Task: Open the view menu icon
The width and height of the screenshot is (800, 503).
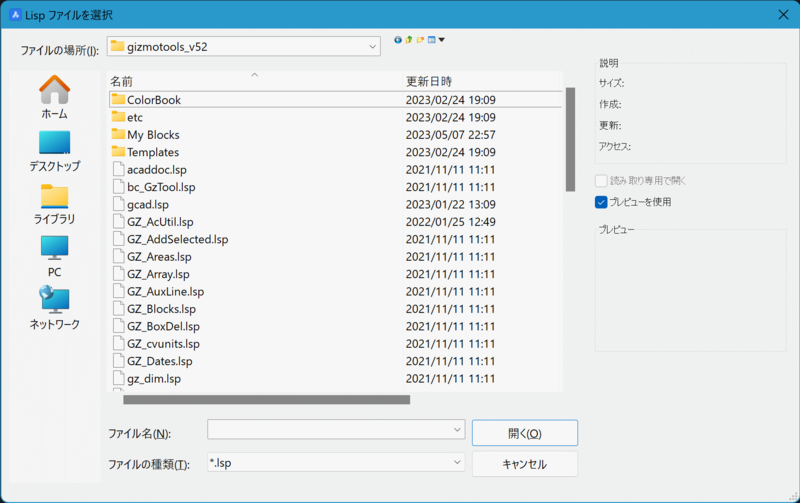Action: [435, 40]
